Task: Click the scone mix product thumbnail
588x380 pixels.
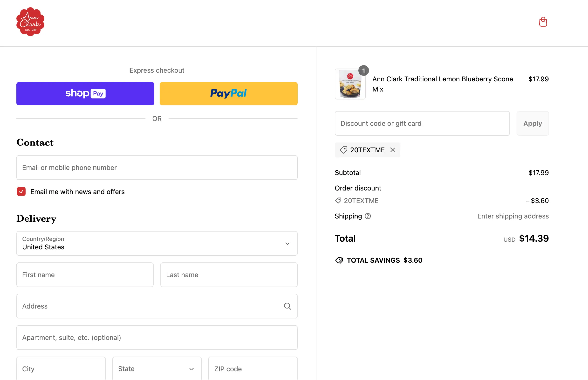Action: 350,84
